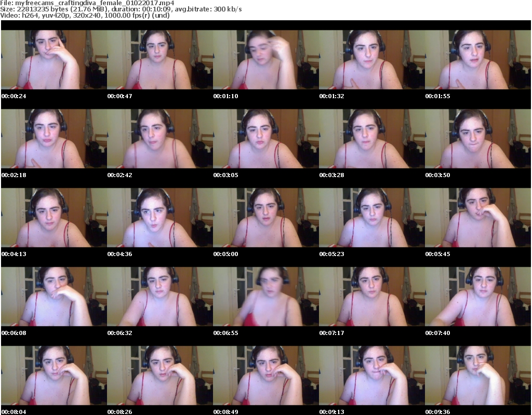Click the File name header line

point(87,3)
